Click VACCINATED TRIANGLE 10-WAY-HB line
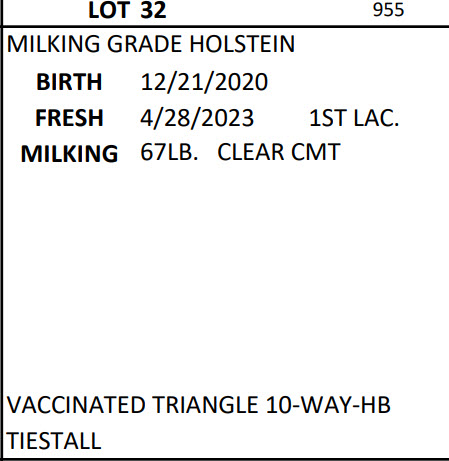This screenshot has height=461, width=449. [198, 405]
